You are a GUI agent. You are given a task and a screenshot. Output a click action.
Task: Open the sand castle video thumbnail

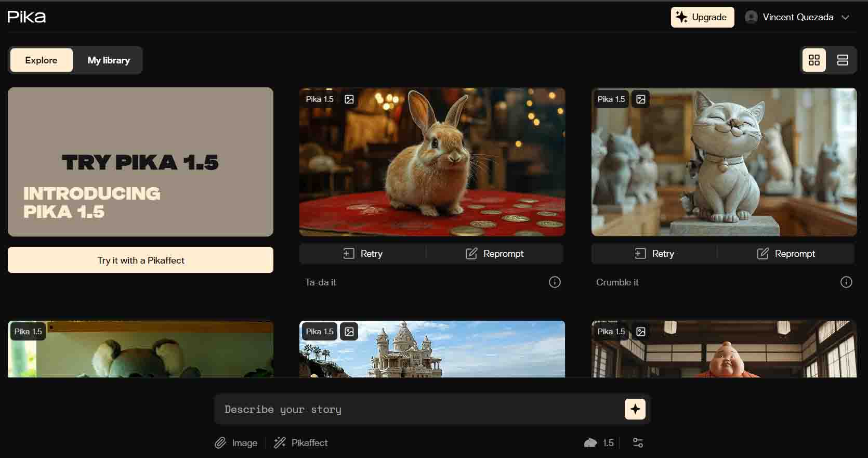tap(432, 349)
